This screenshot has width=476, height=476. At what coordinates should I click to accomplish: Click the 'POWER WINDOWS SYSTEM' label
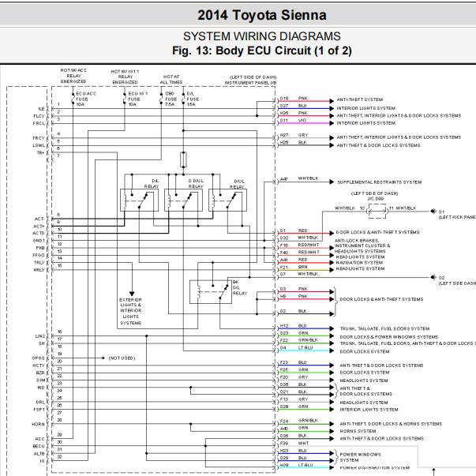pyautogui.click(x=360, y=457)
